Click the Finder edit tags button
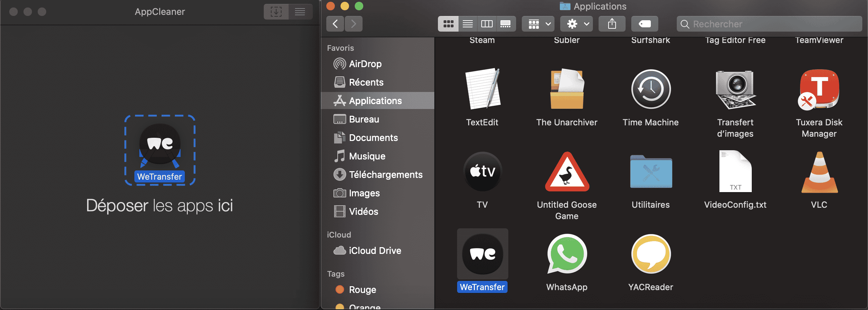The image size is (868, 310). [x=645, y=24]
